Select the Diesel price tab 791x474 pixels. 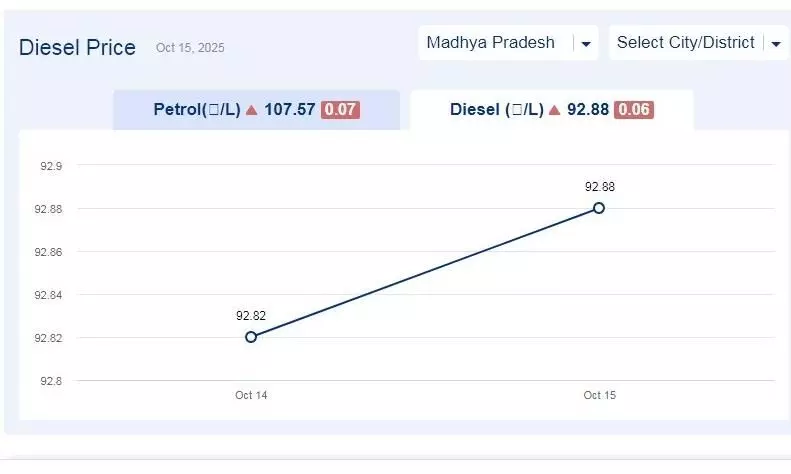click(551, 110)
